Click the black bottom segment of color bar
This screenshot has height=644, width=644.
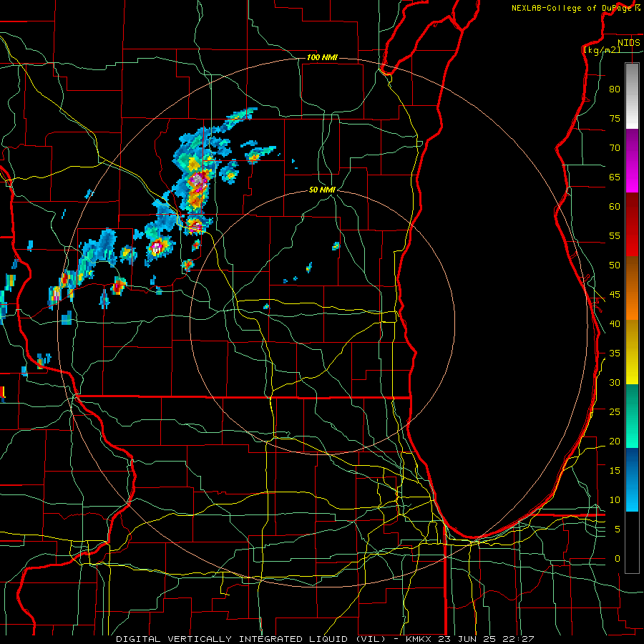pyautogui.click(x=632, y=542)
